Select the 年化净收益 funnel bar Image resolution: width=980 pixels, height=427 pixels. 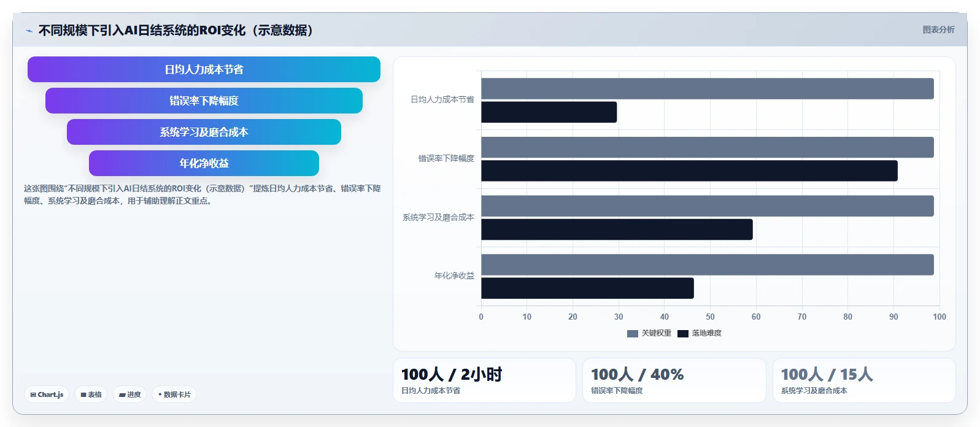[x=204, y=163]
